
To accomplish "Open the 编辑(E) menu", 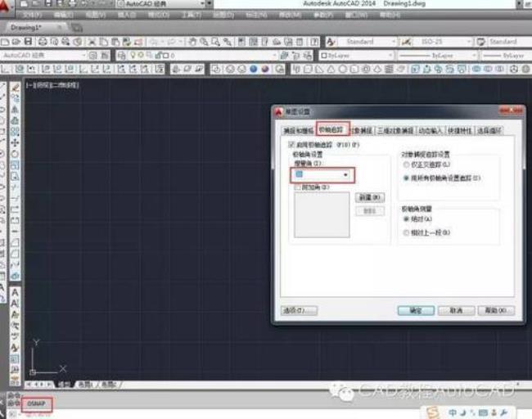I will pyautogui.click(x=64, y=15).
